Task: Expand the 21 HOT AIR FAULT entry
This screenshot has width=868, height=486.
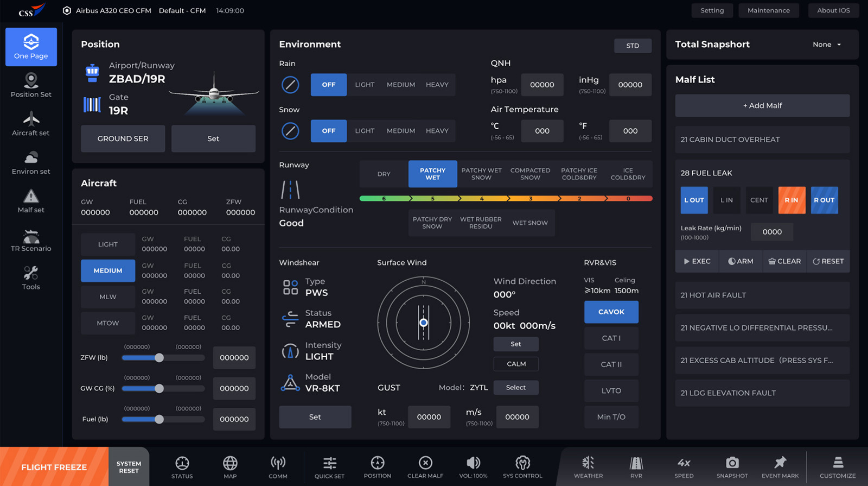Action: click(762, 295)
